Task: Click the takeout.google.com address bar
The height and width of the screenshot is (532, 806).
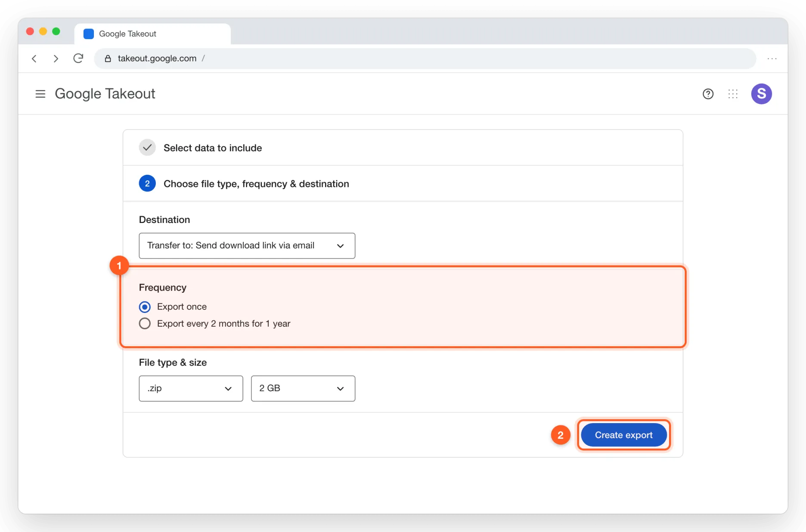Action: tap(425, 59)
